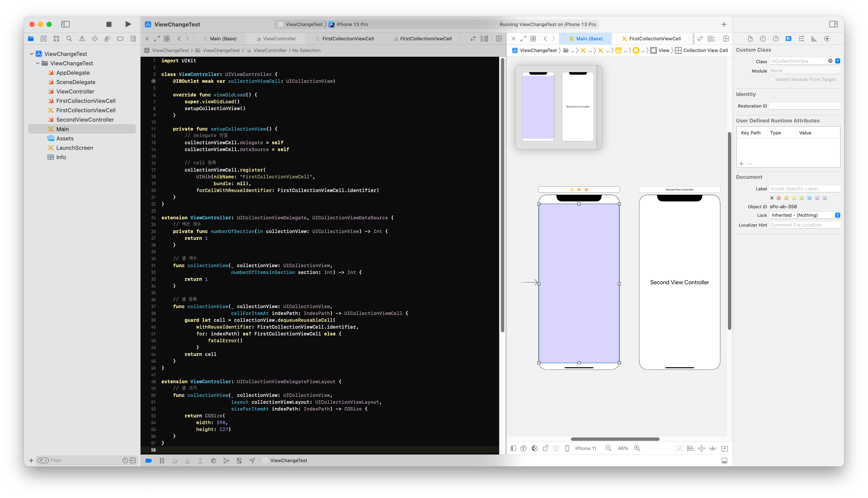Screen dimensions: 868x498
Task: Pick the red label color swatch
Action: pyautogui.click(x=779, y=198)
